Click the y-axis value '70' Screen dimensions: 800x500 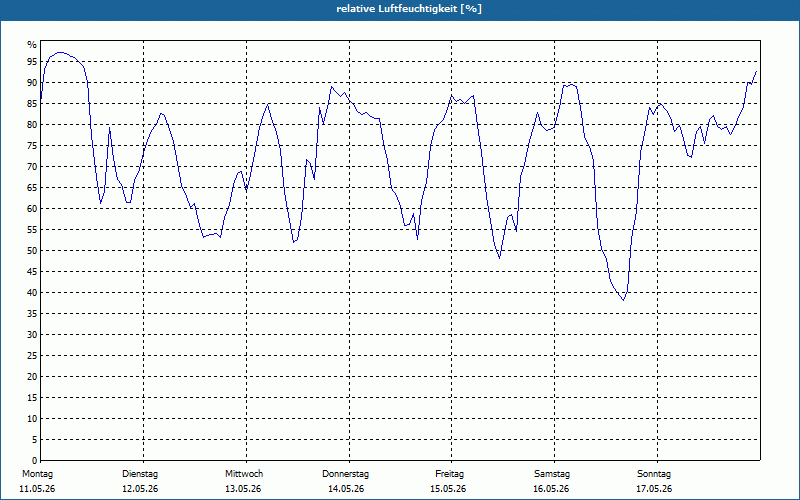click(x=32, y=167)
